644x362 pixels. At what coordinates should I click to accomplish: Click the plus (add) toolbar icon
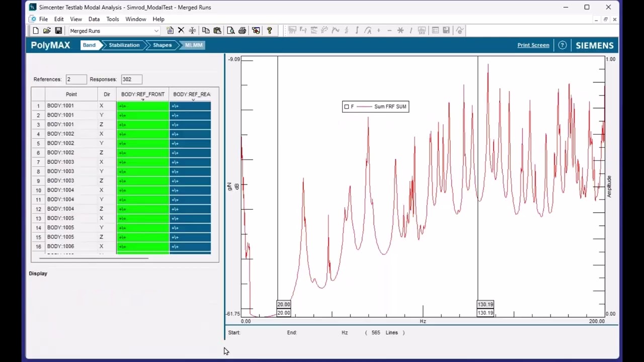point(379,31)
